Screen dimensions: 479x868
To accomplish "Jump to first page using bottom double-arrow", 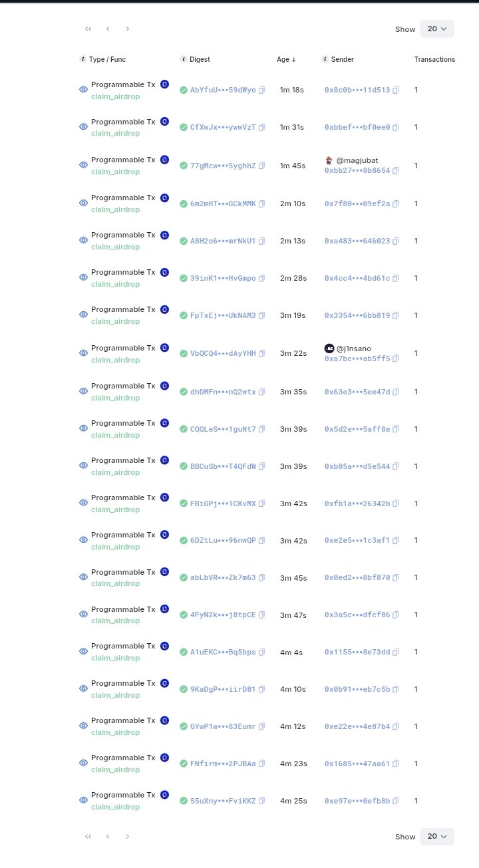I will 88,837.
